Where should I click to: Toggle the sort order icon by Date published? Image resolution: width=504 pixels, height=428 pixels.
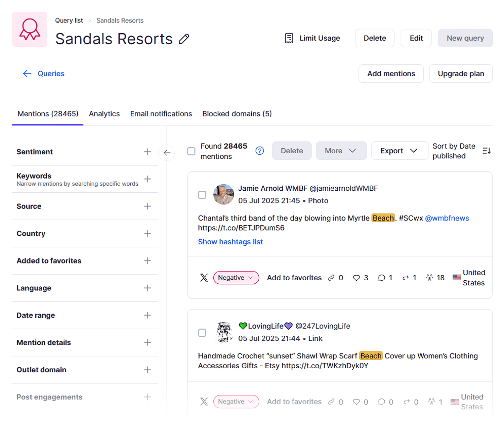coord(487,151)
